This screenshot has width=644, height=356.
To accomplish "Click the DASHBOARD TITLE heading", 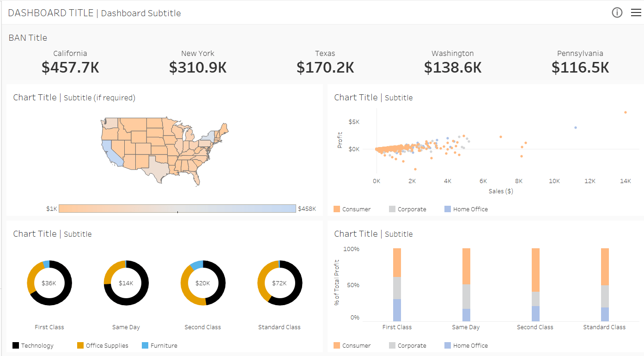I will tap(50, 13).
